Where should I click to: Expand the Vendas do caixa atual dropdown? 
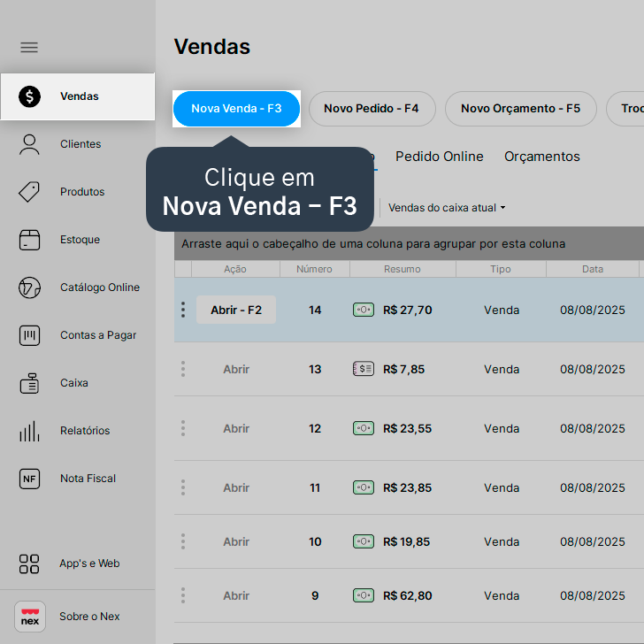coord(447,208)
